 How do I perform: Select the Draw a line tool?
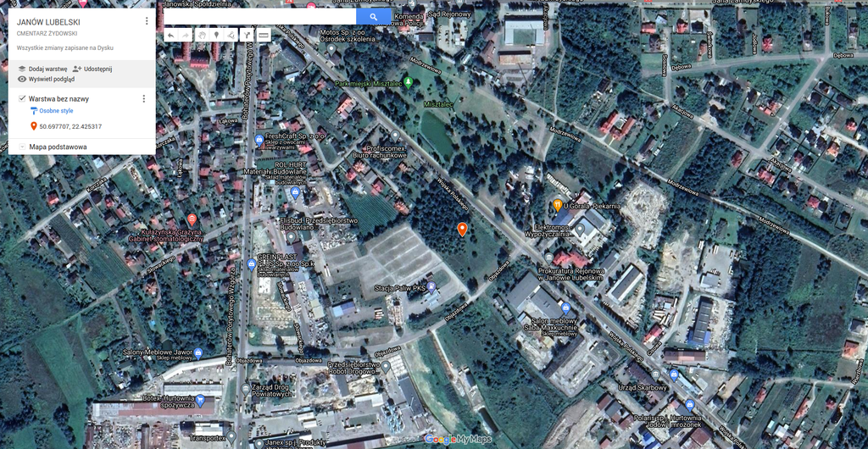[231, 35]
